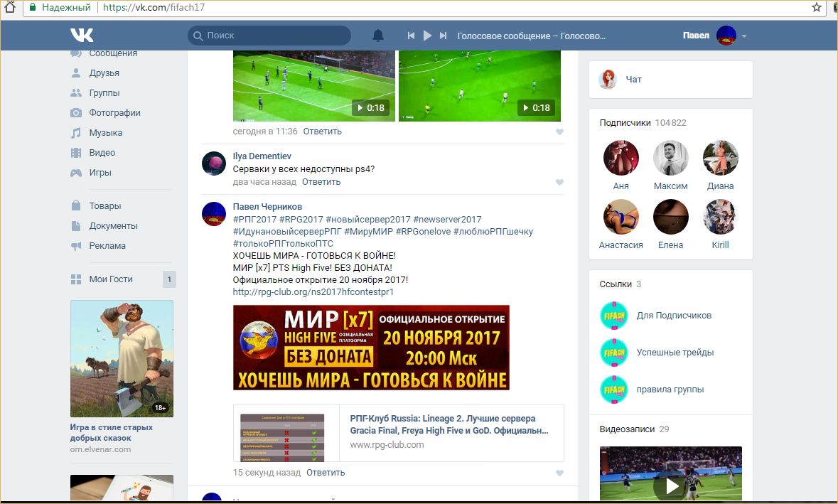Open Павел Черников's profile name

tap(267, 207)
